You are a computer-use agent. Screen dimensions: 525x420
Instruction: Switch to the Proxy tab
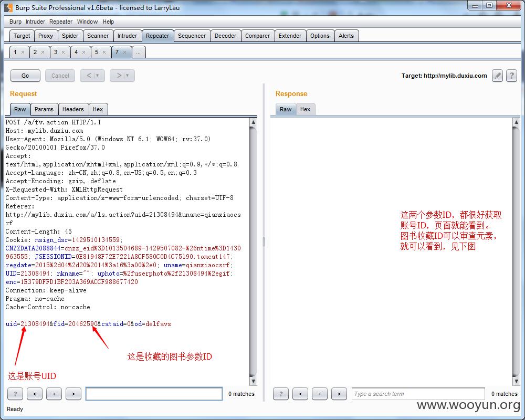(x=46, y=36)
